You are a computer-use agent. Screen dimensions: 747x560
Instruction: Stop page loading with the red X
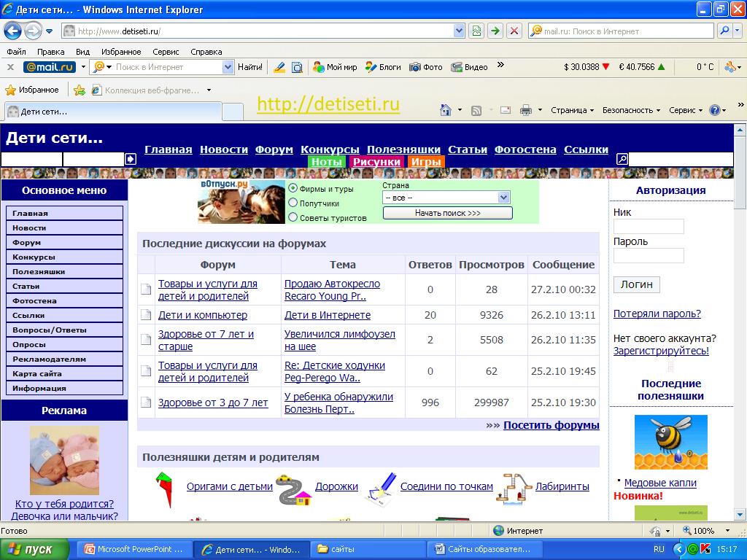514,31
